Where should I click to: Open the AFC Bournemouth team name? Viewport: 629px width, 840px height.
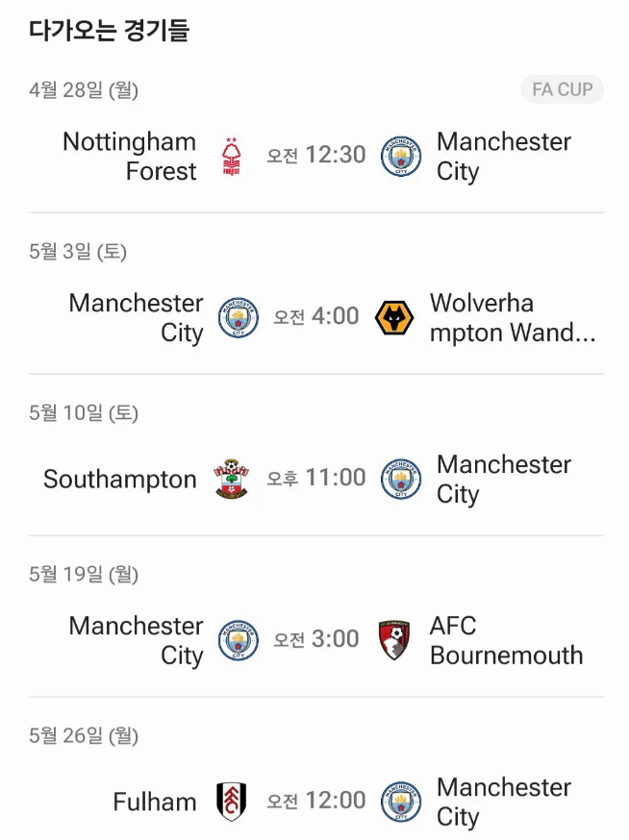point(506,640)
